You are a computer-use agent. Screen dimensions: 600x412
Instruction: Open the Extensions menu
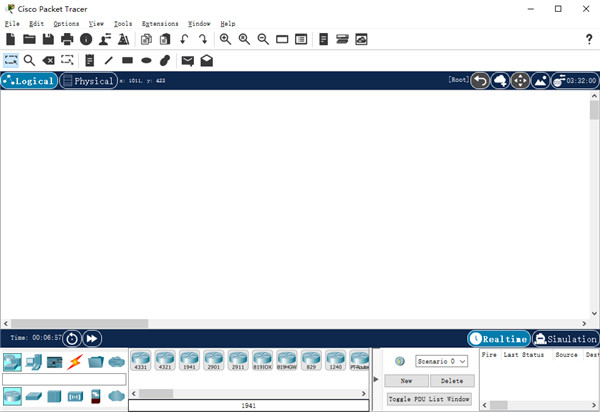click(x=160, y=23)
